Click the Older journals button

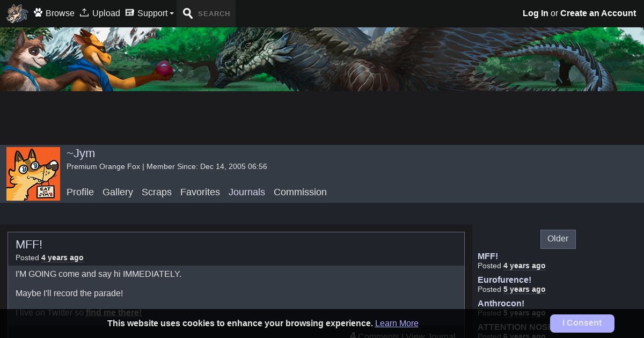[558, 239]
